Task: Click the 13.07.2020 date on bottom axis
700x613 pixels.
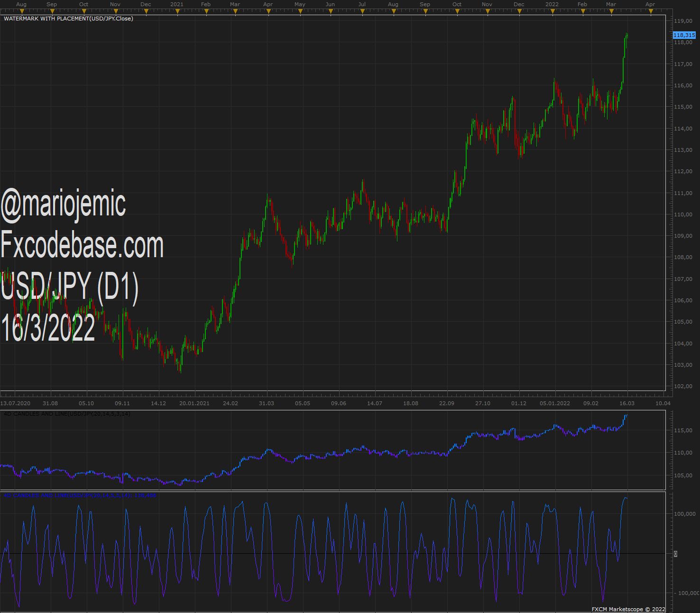Action: 15,403
